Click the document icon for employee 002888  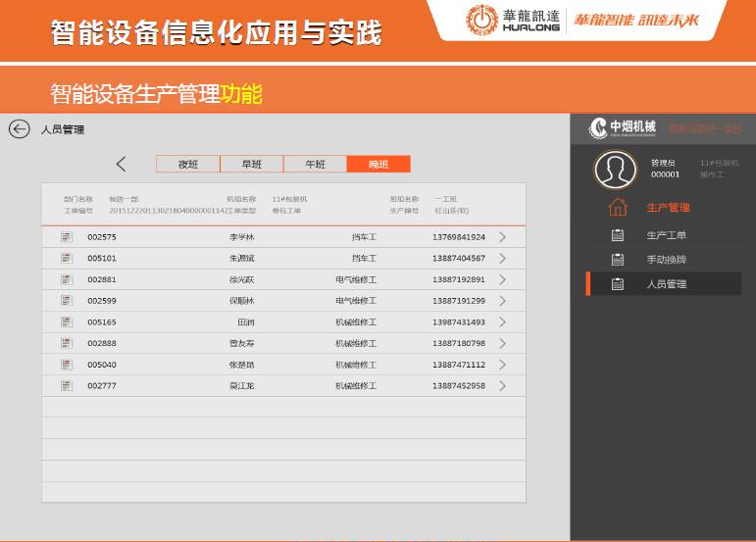coord(67,343)
